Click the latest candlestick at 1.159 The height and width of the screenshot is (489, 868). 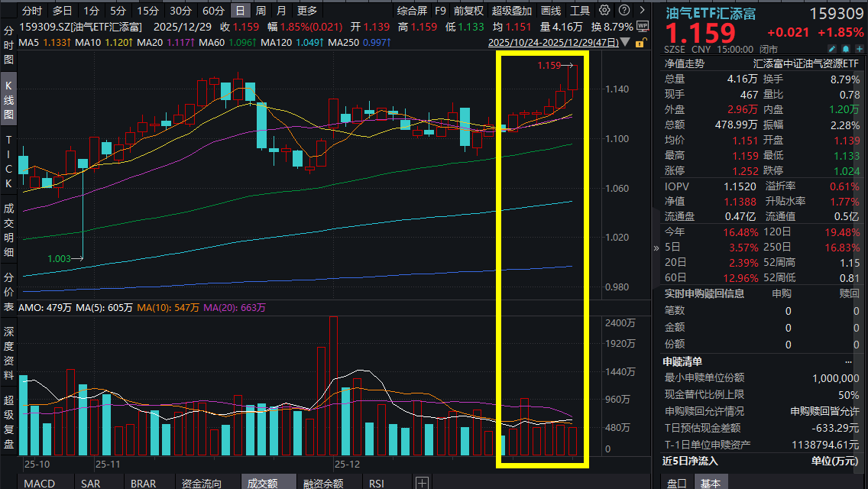[x=572, y=77]
